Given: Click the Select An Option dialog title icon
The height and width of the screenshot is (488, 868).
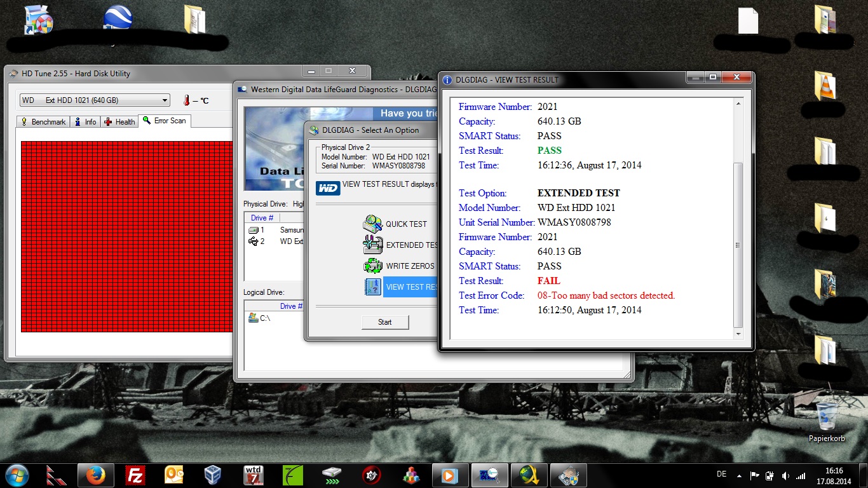Looking at the screenshot, I should tap(315, 130).
